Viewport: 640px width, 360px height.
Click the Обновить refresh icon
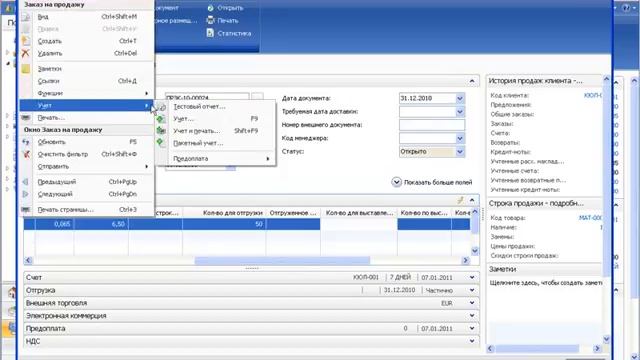[x=26, y=142]
